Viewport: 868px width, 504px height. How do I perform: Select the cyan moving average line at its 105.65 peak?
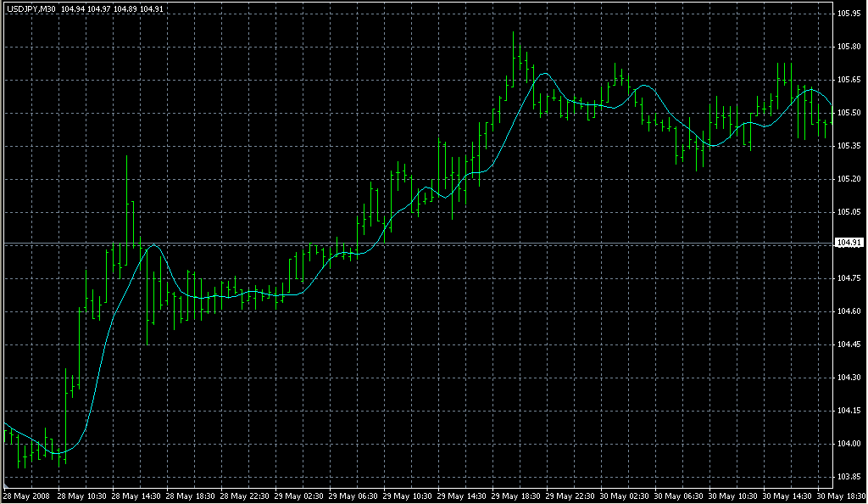pyautogui.click(x=545, y=73)
